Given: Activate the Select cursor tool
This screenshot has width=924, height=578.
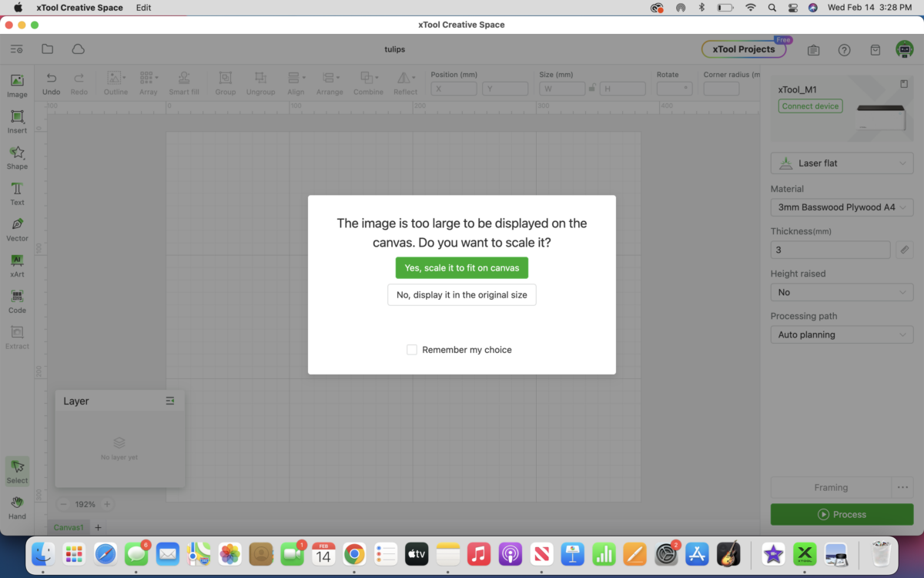Looking at the screenshot, I should (x=17, y=471).
